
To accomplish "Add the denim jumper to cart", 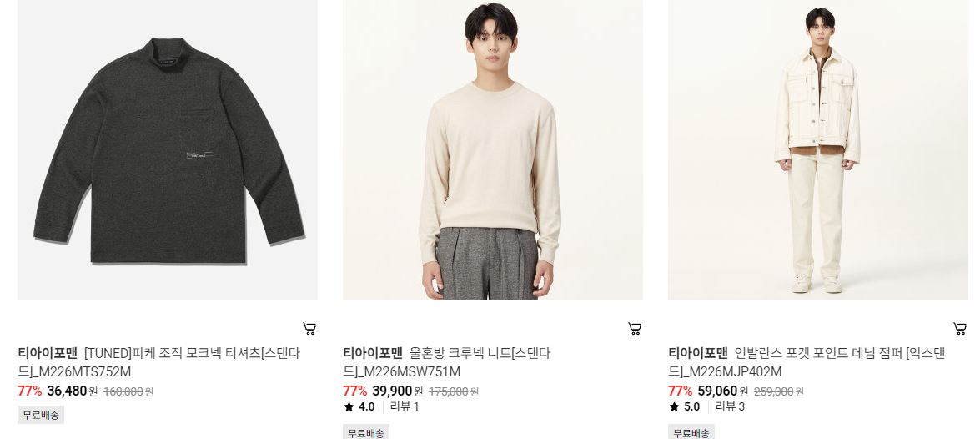I will [x=960, y=328].
